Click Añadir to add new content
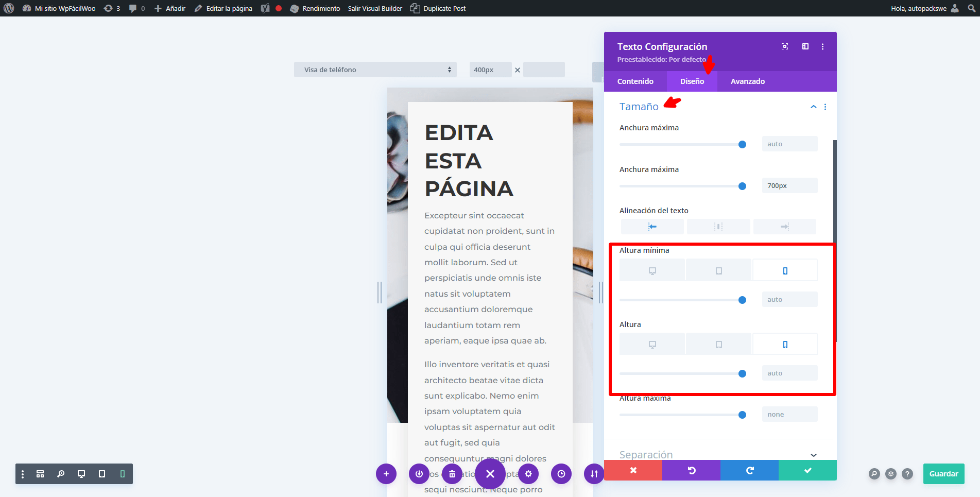This screenshot has height=497, width=980. tap(170, 8)
